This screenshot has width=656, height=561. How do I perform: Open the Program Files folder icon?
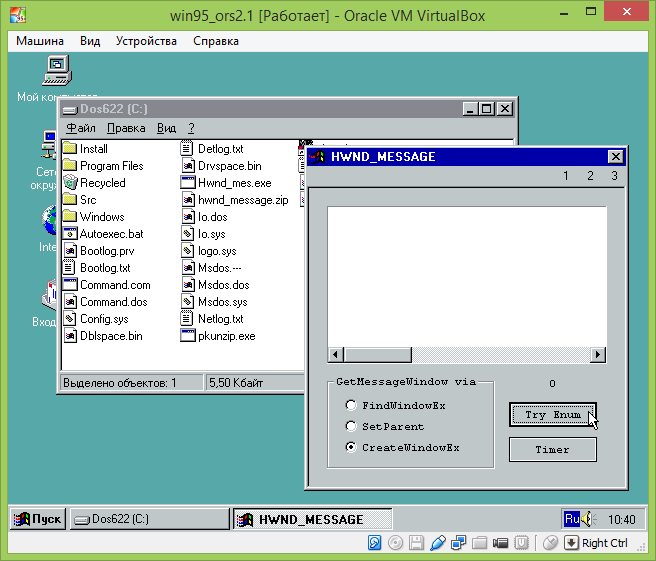tap(70, 166)
